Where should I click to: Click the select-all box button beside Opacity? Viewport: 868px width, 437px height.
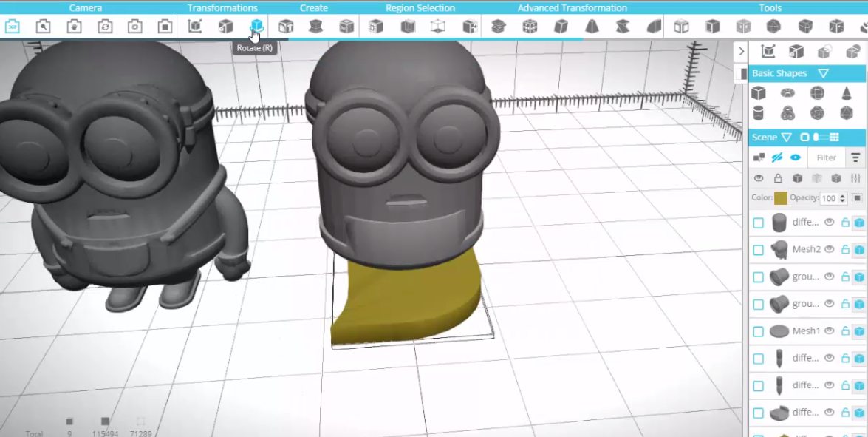click(x=858, y=198)
